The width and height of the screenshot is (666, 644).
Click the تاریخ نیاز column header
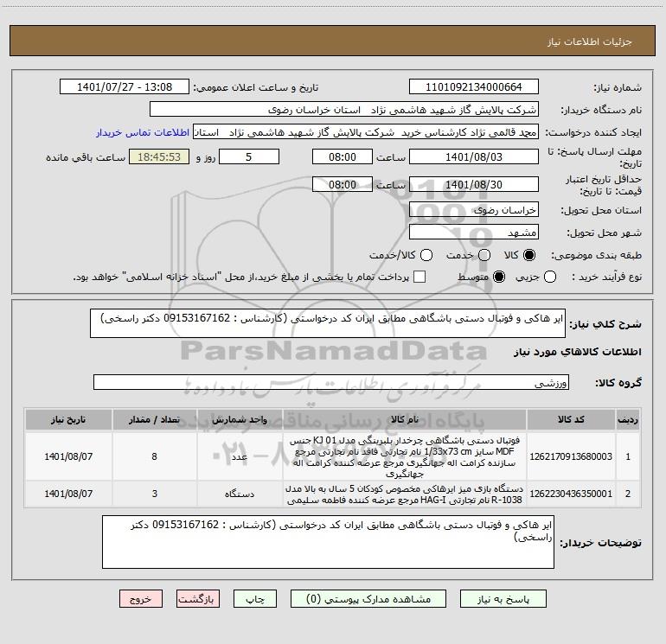pyautogui.click(x=68, y=419)
